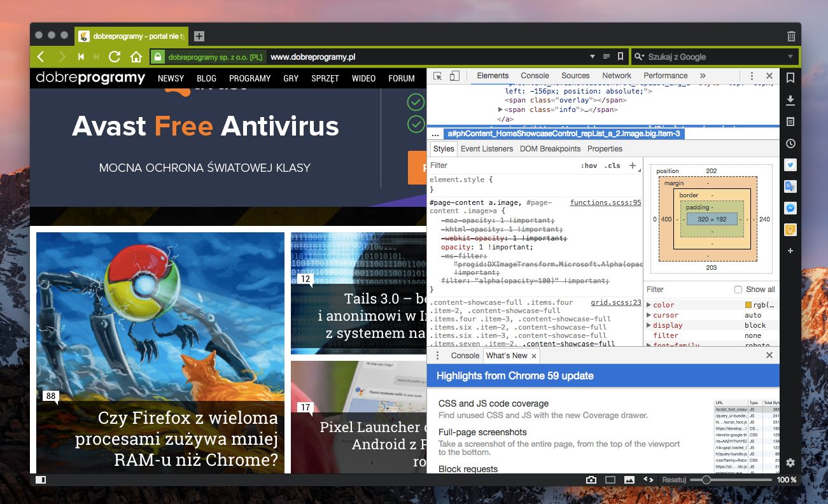Open the drawer three-dot menu
The height and width of the screenshot is (504, 828).
(x=437, y=356)
